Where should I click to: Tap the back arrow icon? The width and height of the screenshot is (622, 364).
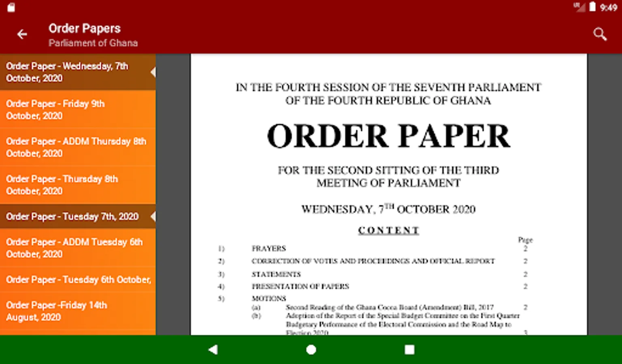[22, 35]
